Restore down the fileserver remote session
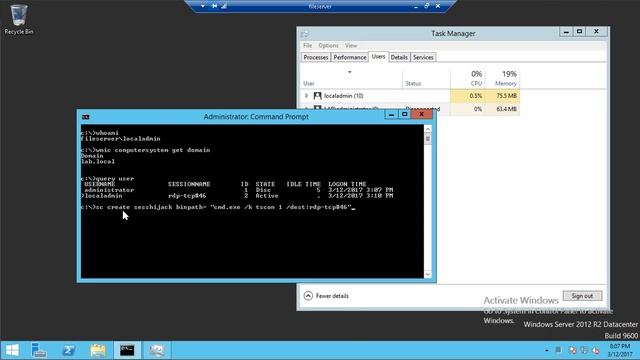The image size is (640, 360). pyautogui.click(x=427, y=6)
